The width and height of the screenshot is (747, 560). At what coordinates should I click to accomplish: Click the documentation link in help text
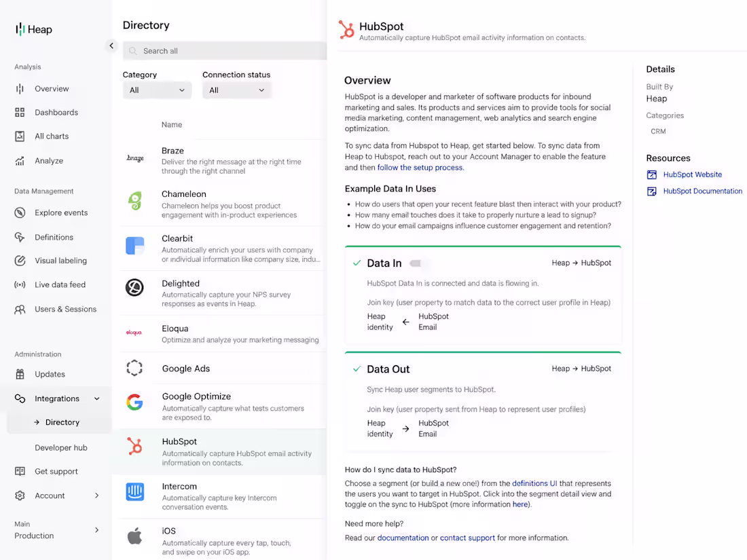[403, 538]
